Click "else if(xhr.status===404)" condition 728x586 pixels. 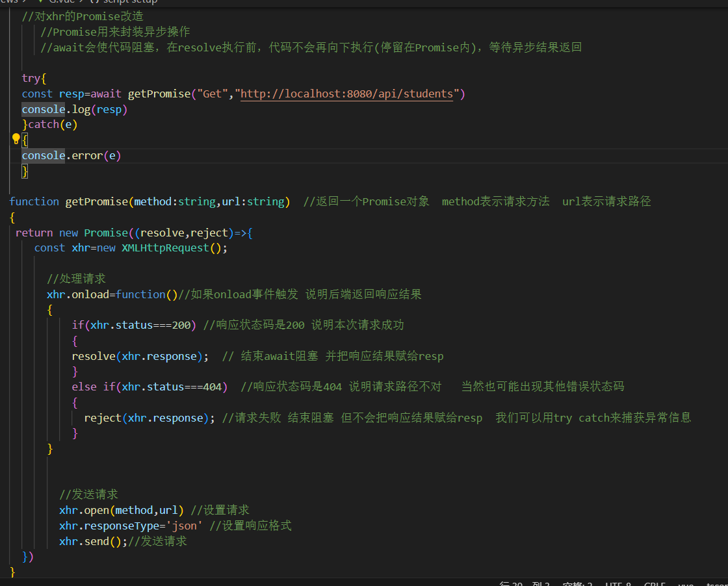click(149, 387)
